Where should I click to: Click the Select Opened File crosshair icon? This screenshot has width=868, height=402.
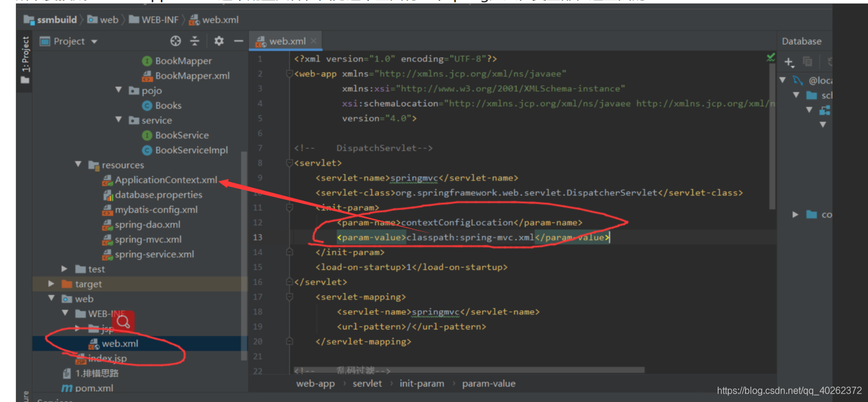tap(175, 40)
